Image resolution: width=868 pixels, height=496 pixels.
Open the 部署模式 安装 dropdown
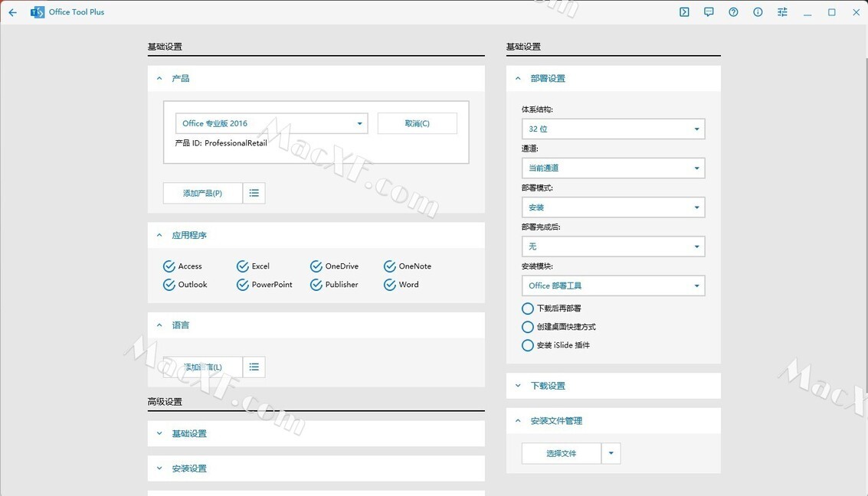point(614,207)
